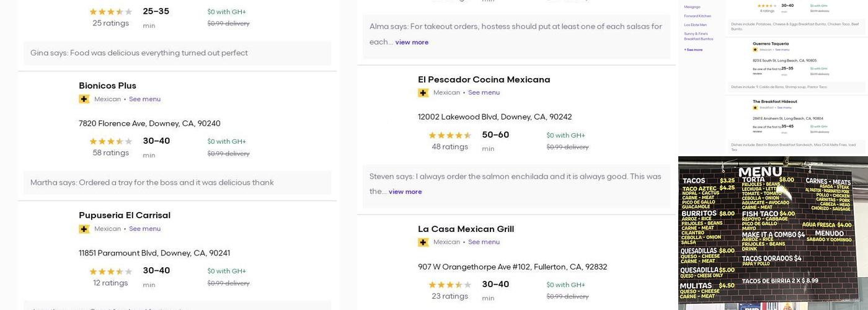Viewport: 868px width, 310px height.
Task: Expand Steven's review with view more
Action: tap(405, 192)
